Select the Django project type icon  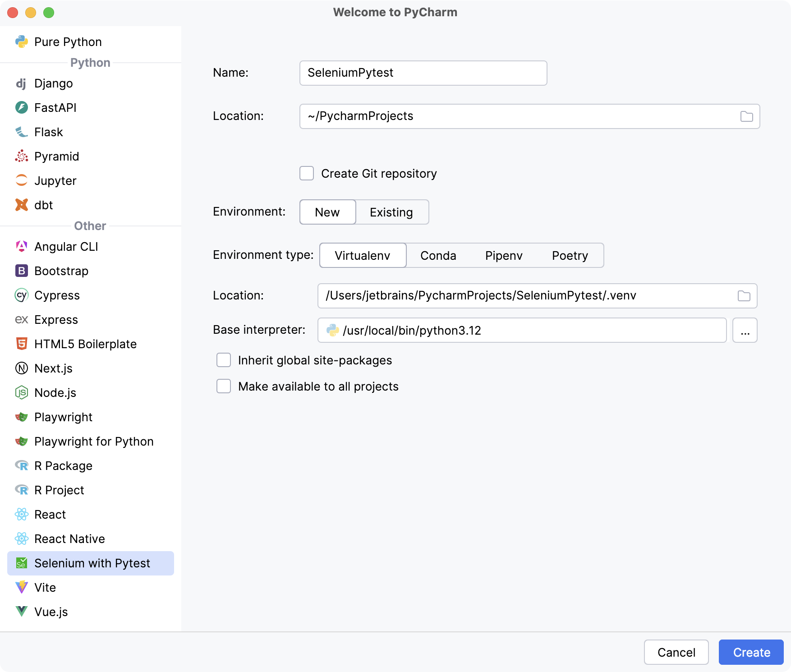21,83
